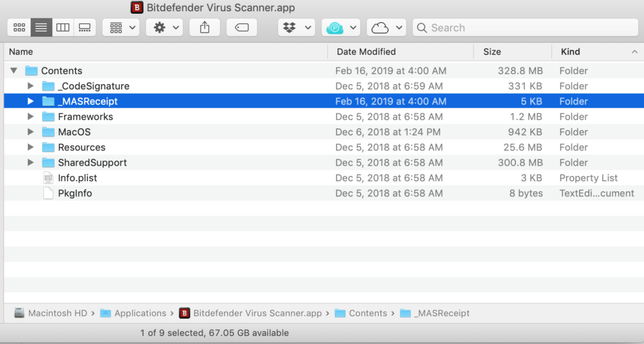Open the gear Action menu

point(164,28)
